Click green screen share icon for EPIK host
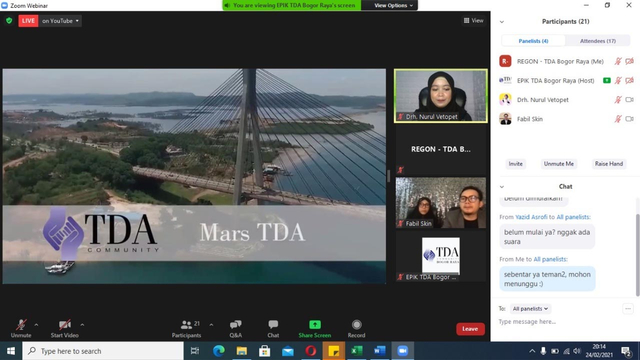 [x=607, y=80]
